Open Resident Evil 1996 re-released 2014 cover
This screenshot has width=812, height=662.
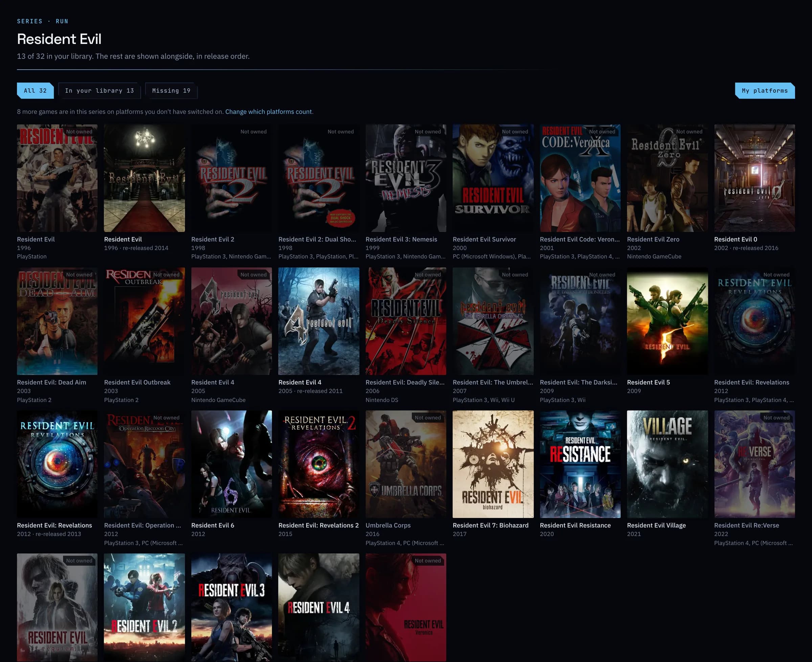tap(144, 178)
